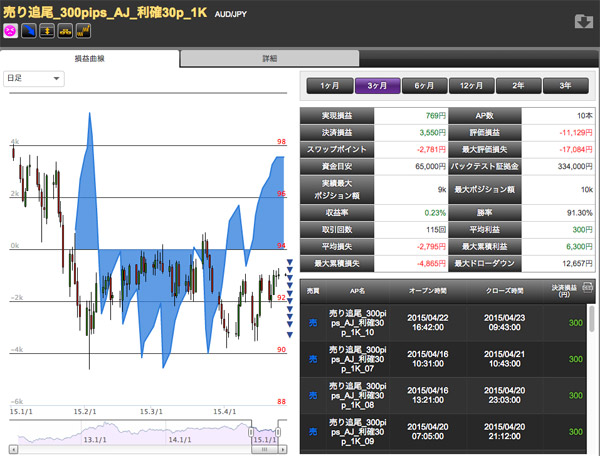Click the printer icon in trade table header
The image size is (600, 456).
(587, 288)
